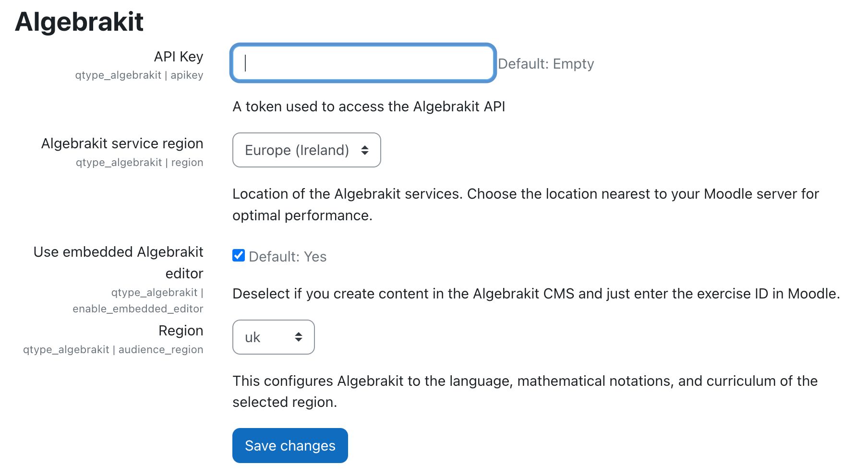Click the API Key field label
This screenshot has width=868, height=476.
pyautogui.click(x=178, y=57)
